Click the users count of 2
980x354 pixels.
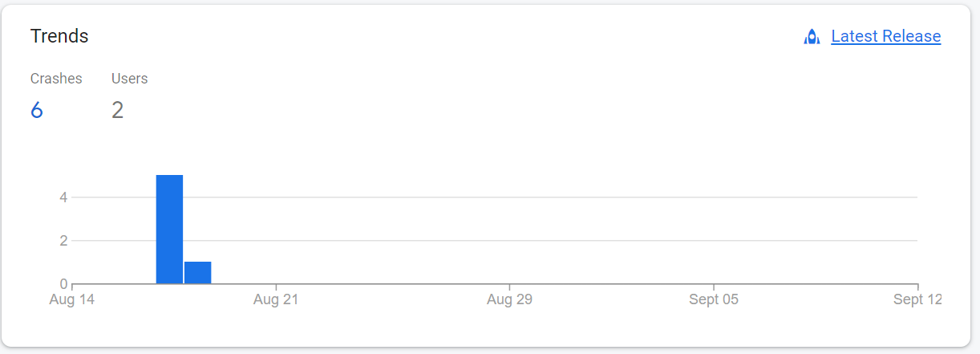click(117, 110)
